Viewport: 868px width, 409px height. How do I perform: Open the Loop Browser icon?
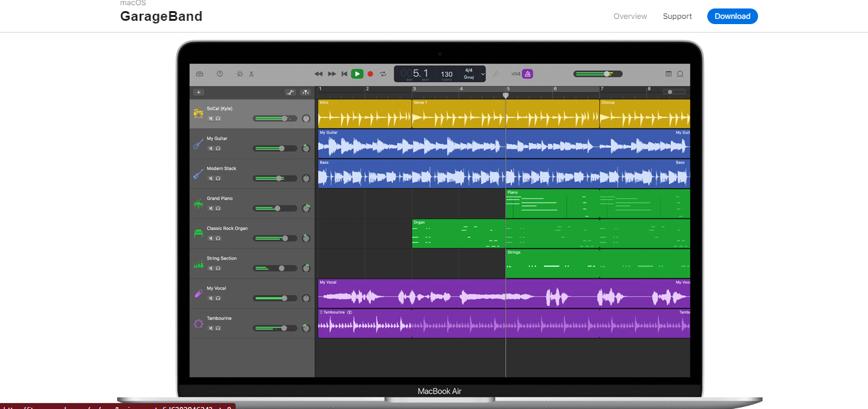pyautogui.click(x=680, y=74)
